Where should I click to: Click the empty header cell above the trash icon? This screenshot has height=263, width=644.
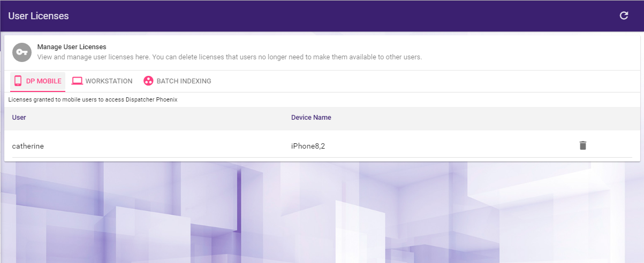583,118
